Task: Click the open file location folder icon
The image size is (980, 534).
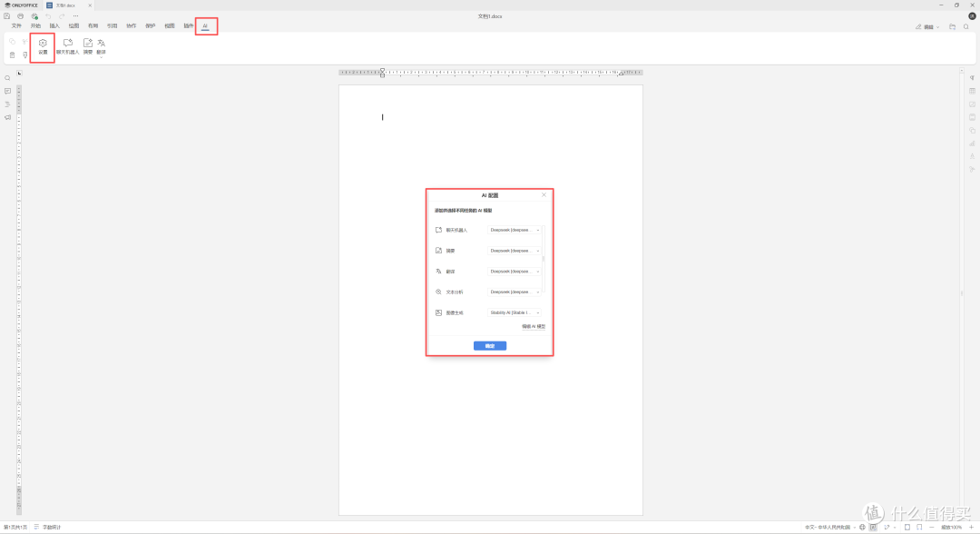Action: [x=952, y=27]
